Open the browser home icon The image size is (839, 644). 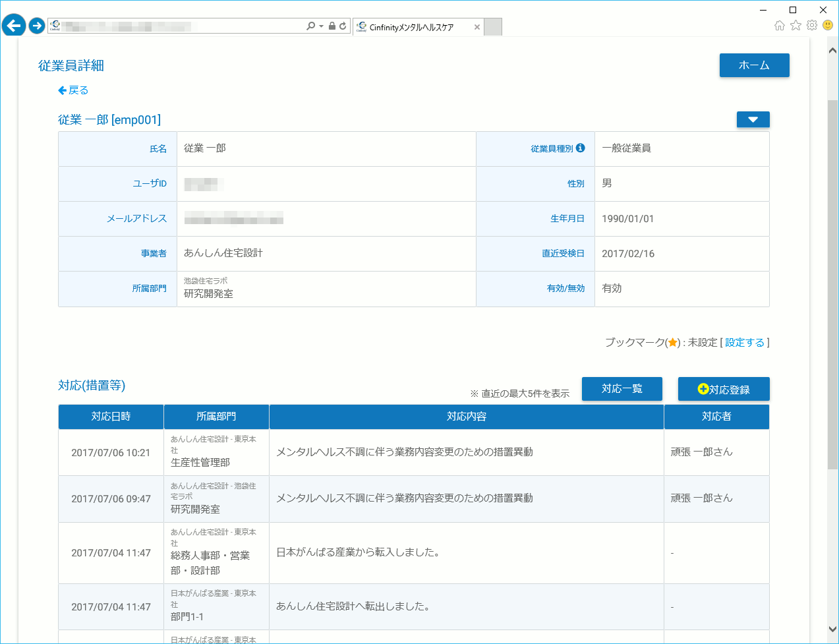click(x=780, y=26)
